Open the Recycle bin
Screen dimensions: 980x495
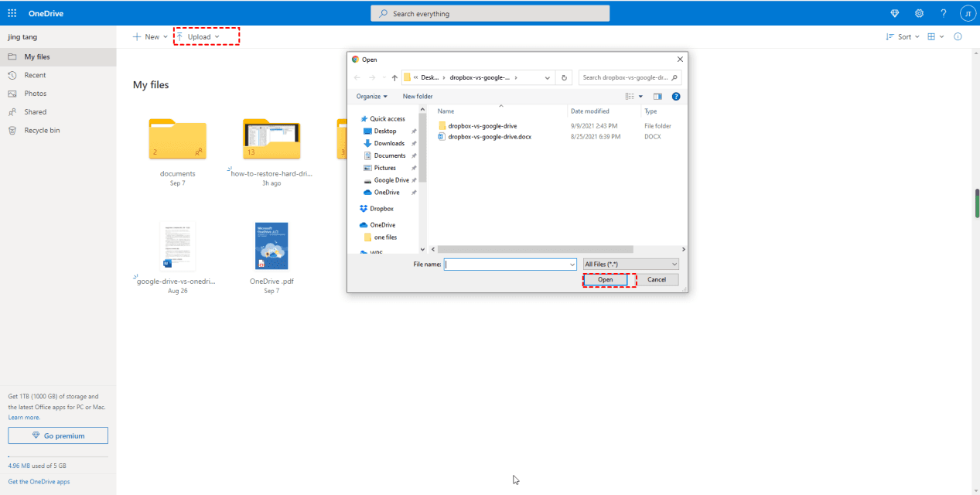click(x=58, y=131)
